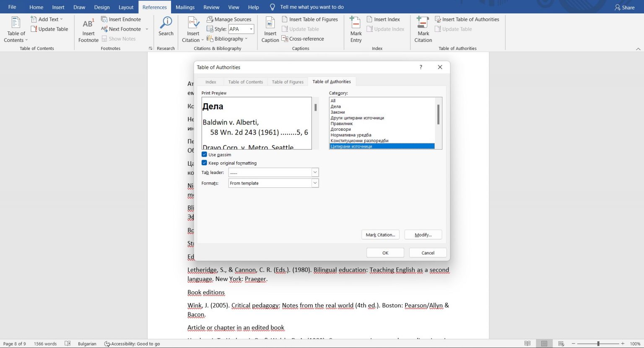This screenshot has width=644, height=348.
Task: Select the Закони category
Action: (382, 112)
